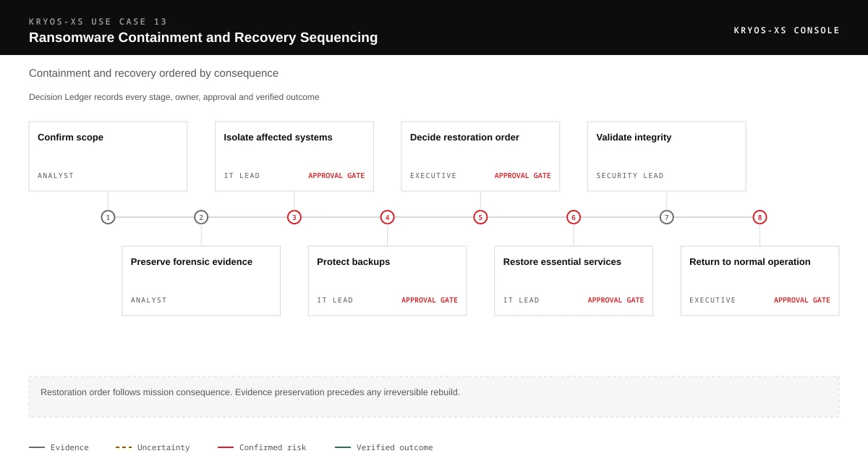Click Approval Gate on Decide restoration order

[x=523, y=176]
